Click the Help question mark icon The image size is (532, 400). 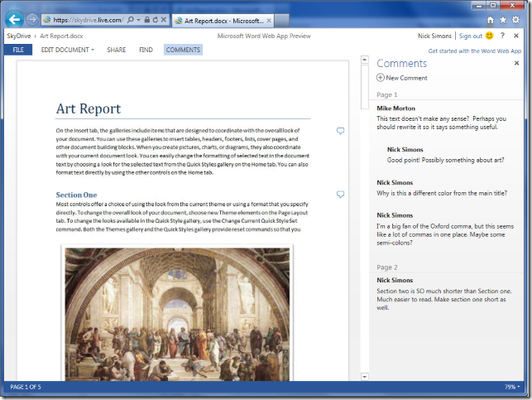pyautogui.click(x=502, y=36)
